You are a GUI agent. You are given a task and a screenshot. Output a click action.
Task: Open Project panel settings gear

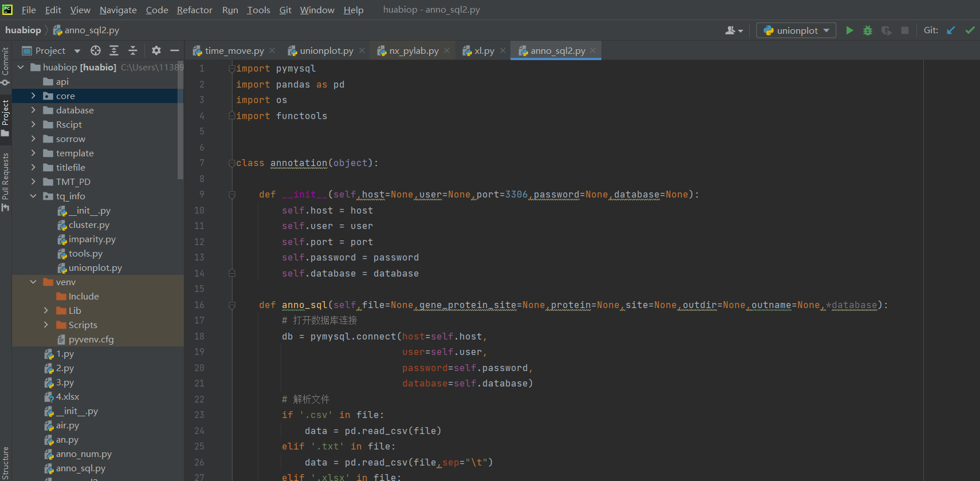point(156,50)
